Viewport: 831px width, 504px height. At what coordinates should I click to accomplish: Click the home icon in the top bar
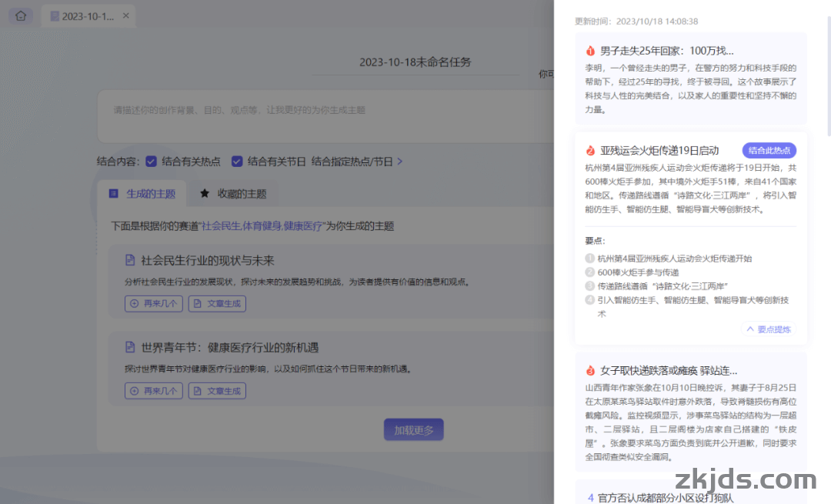(21, 16)
